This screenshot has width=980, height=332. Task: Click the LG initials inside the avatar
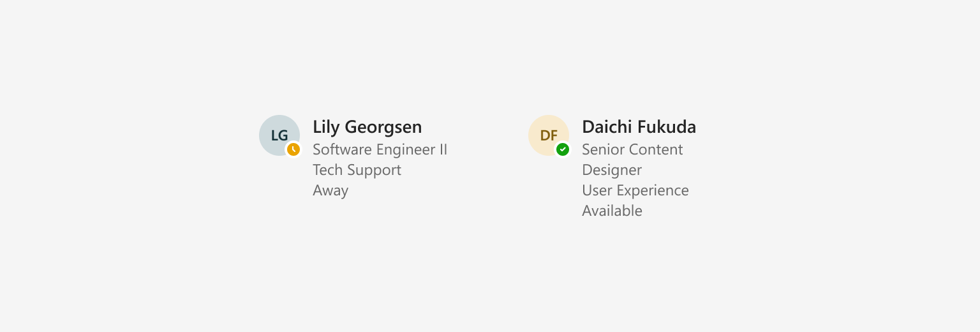tap(279, 135)
